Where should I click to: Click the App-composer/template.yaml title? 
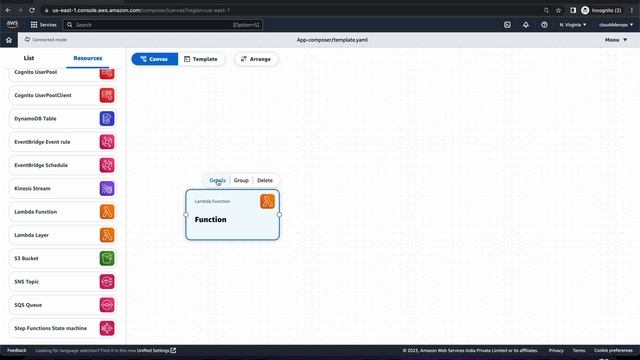[332, 40]
